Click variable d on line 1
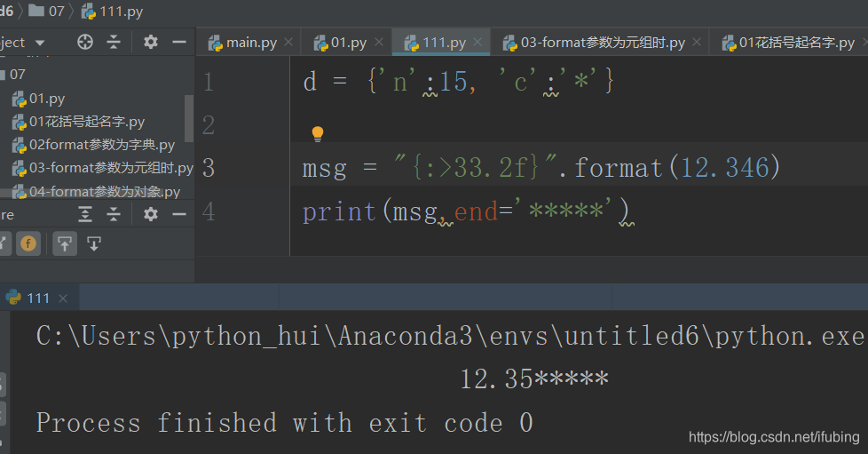The height and width of the screenshot is (454, 868). tap(310, 82)
